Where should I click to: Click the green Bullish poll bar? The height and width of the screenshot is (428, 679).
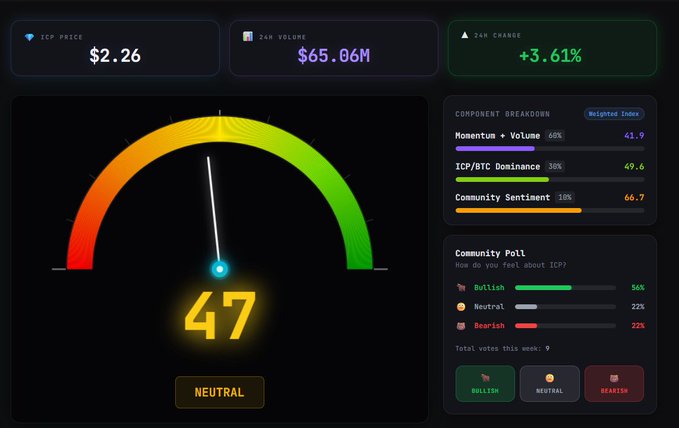(565, 288)
